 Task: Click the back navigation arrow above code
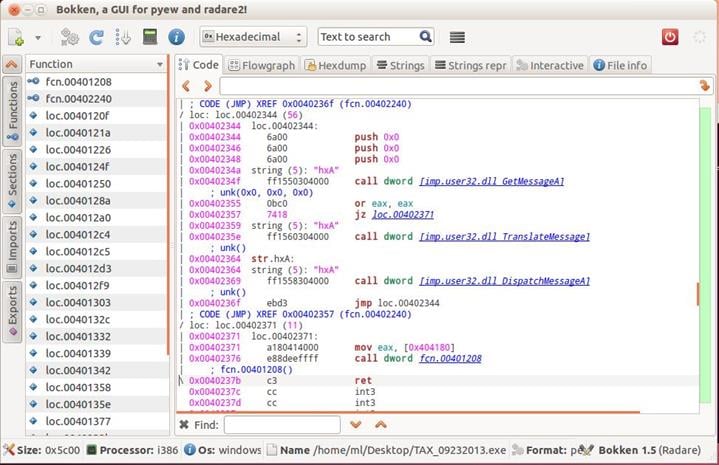pyautogui.click(x=186, y=86)
